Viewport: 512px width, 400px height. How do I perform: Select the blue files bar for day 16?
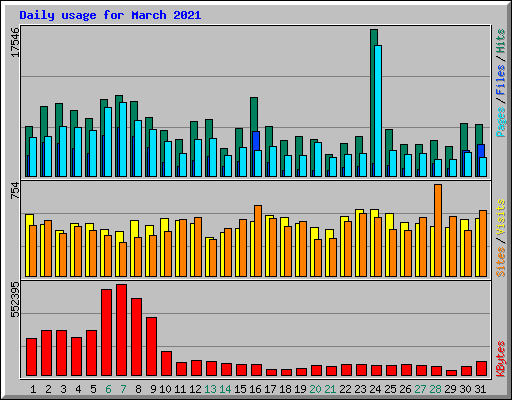(x=256, y=141)
